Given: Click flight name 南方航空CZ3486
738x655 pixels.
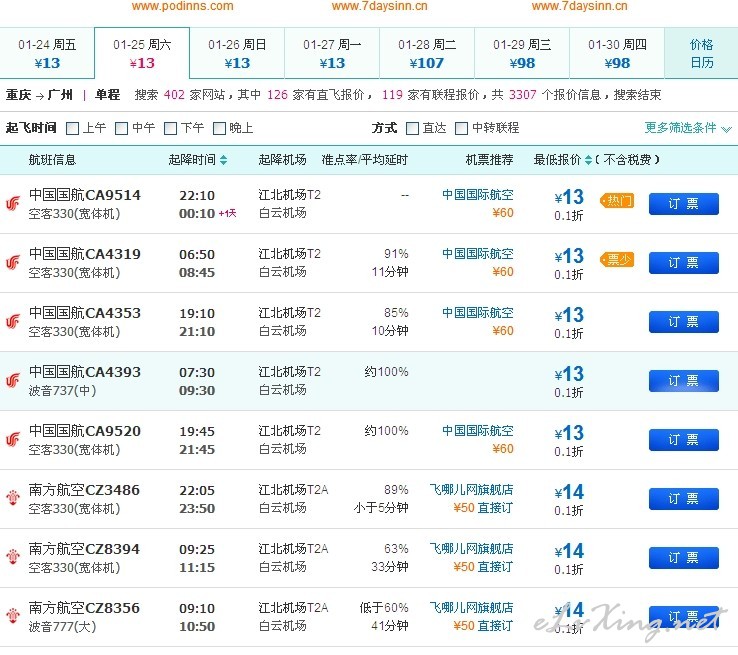Looking at the screenshot, I should click(x=84, y=490).
